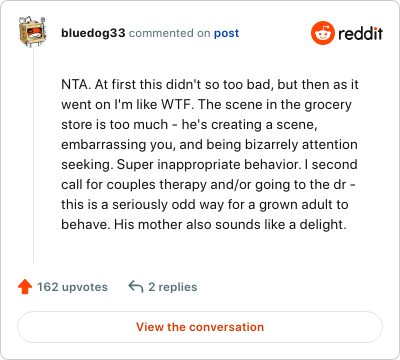Open the 2 replies label

click(173, 287)
